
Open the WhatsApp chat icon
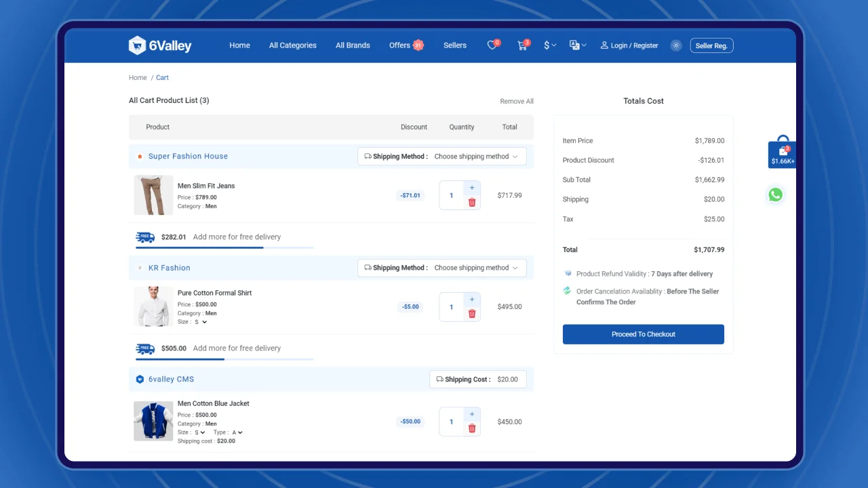pyautogui.click(x=775, y=195)
